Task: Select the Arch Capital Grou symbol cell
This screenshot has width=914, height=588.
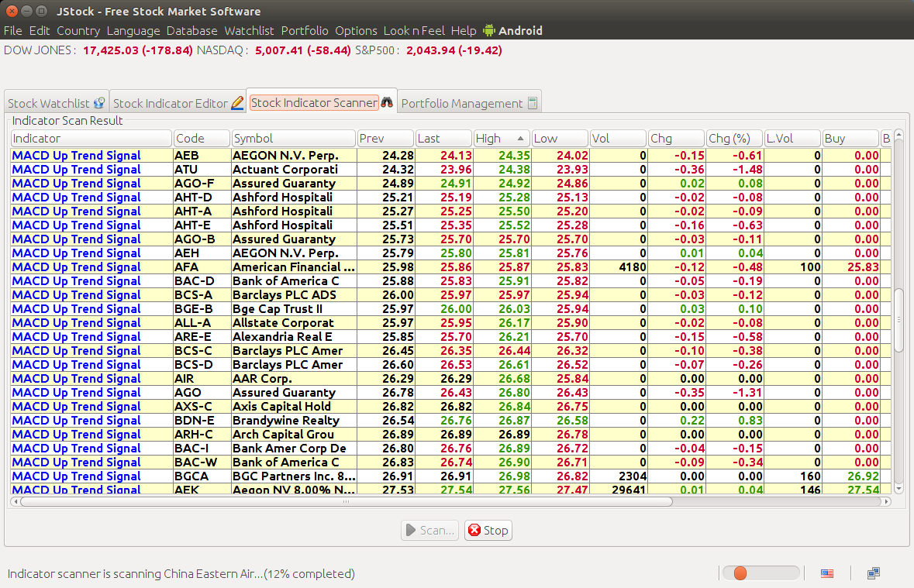Action: click(x=294, y=434)
